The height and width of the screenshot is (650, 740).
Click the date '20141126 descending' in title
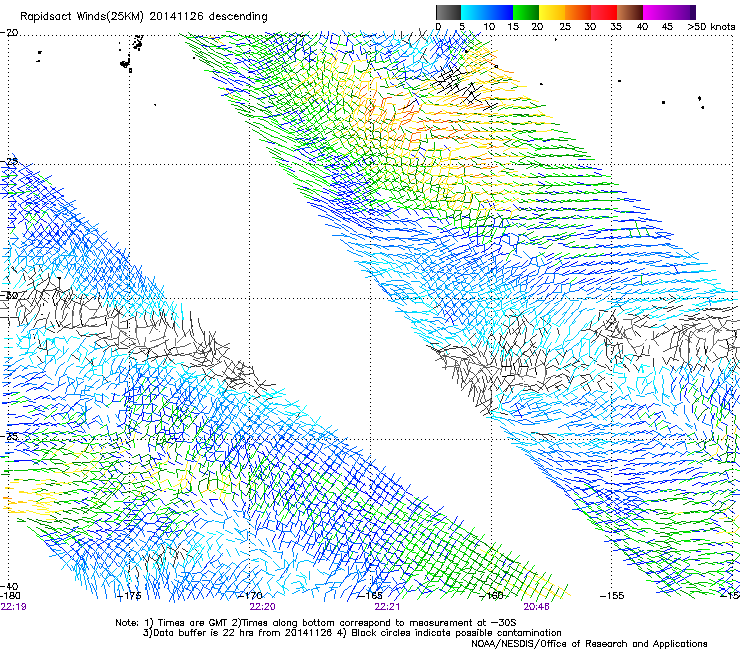[x=209, y=17]
